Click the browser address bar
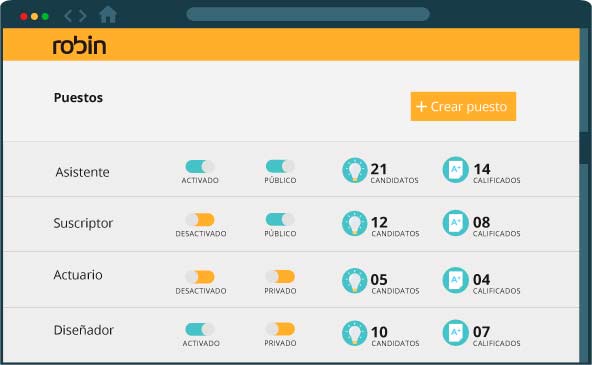 [308, 14]
